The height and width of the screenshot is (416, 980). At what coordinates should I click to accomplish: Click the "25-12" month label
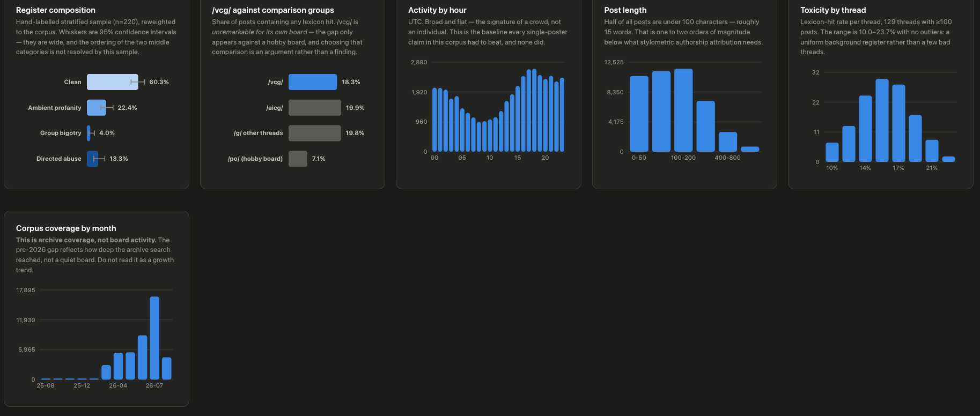82,385
